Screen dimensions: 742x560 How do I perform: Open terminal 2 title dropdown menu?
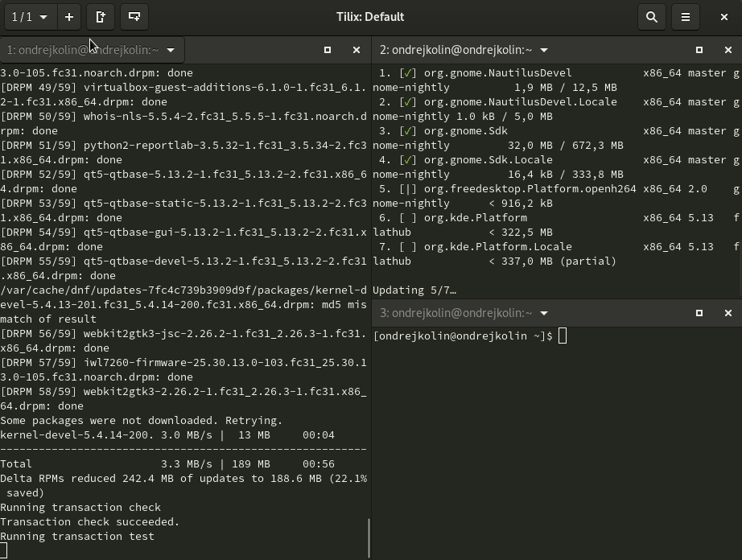coord(544,50)
